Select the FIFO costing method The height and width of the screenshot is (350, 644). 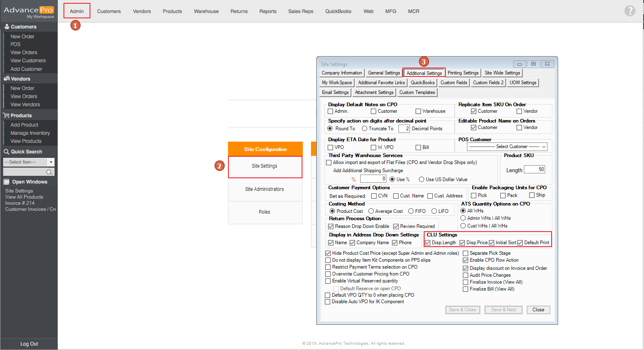411,211
